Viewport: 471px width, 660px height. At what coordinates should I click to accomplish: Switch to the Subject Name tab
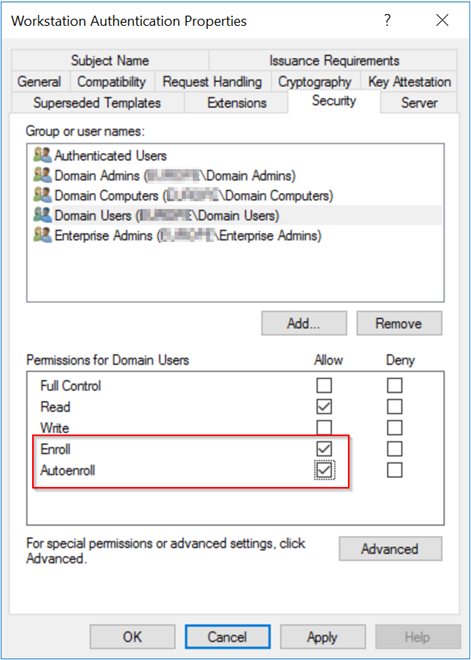point(110,61)
